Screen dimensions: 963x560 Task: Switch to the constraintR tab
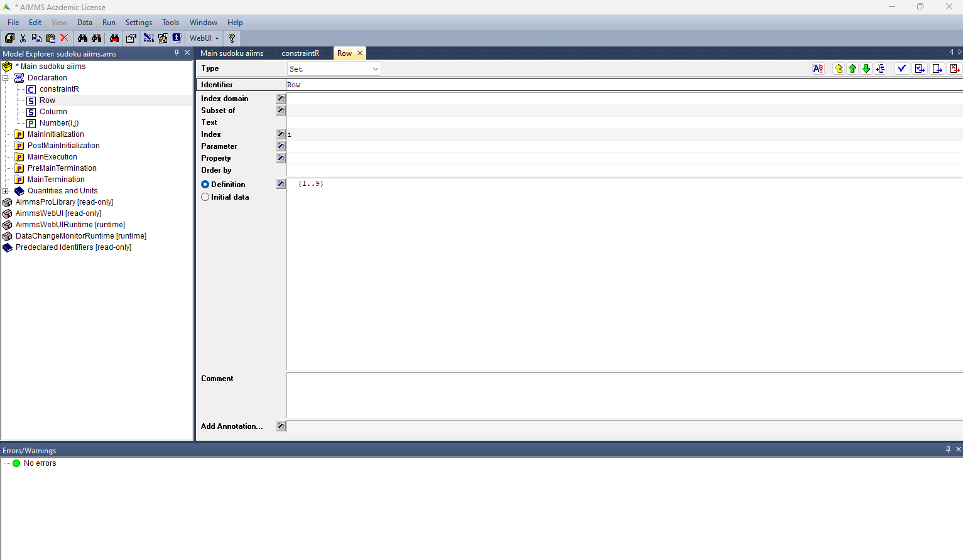(x=300, y=53)
